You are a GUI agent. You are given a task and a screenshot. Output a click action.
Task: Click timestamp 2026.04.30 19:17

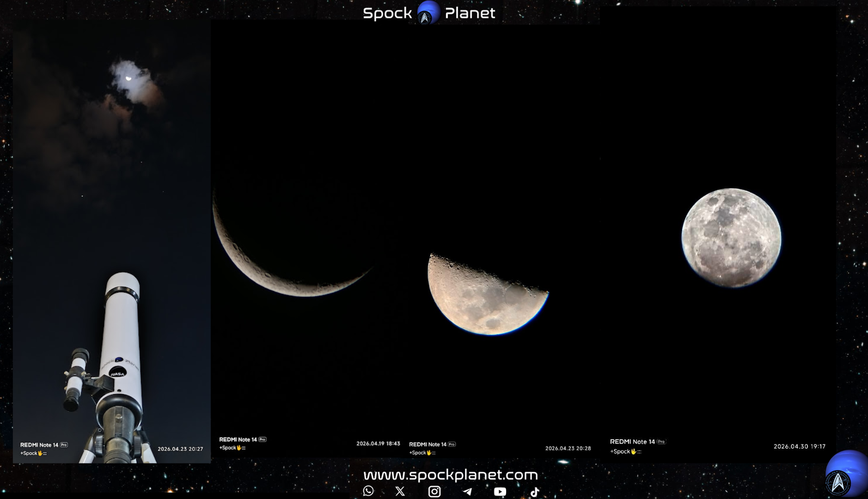click(x=800, y=446)
